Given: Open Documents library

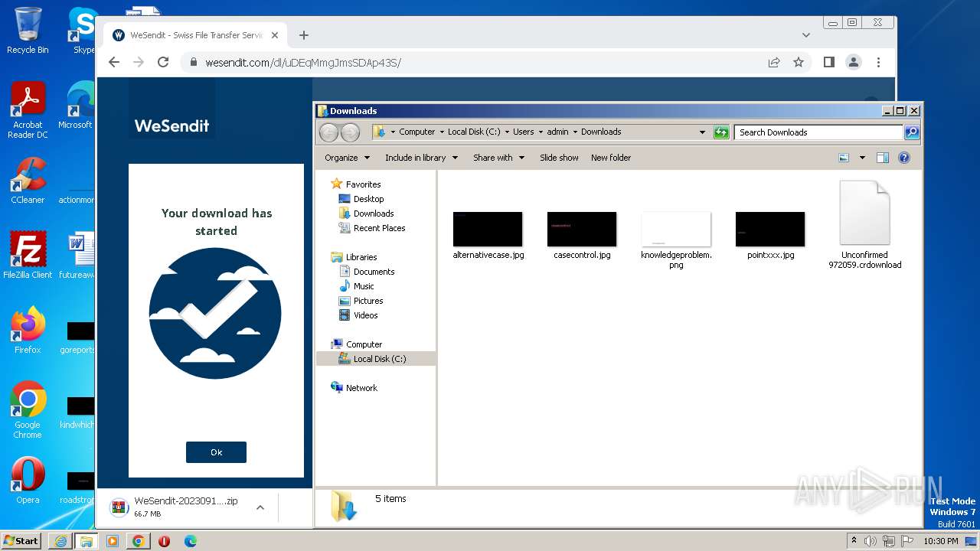Looking at the screenshot, I should [374, 272].
